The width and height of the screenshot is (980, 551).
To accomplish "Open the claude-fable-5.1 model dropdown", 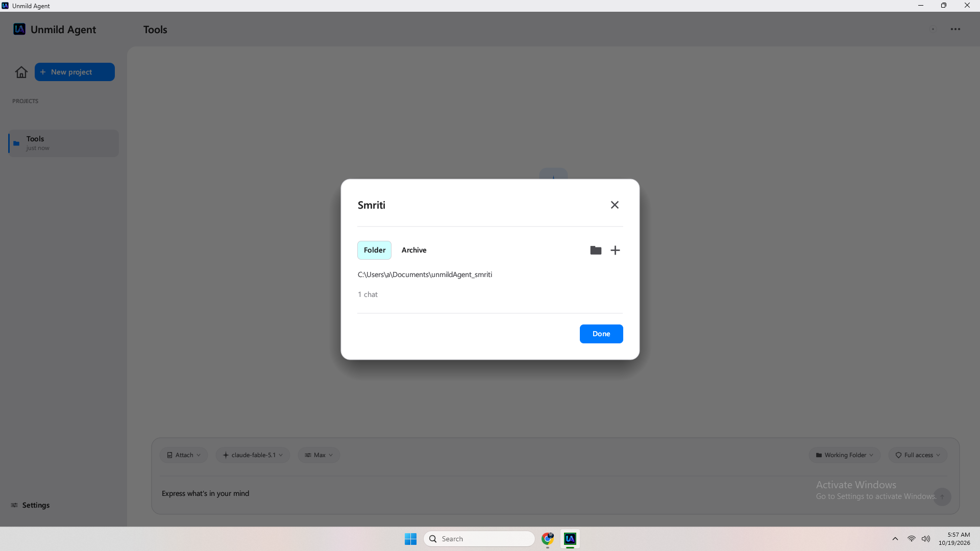I will 253,455.
